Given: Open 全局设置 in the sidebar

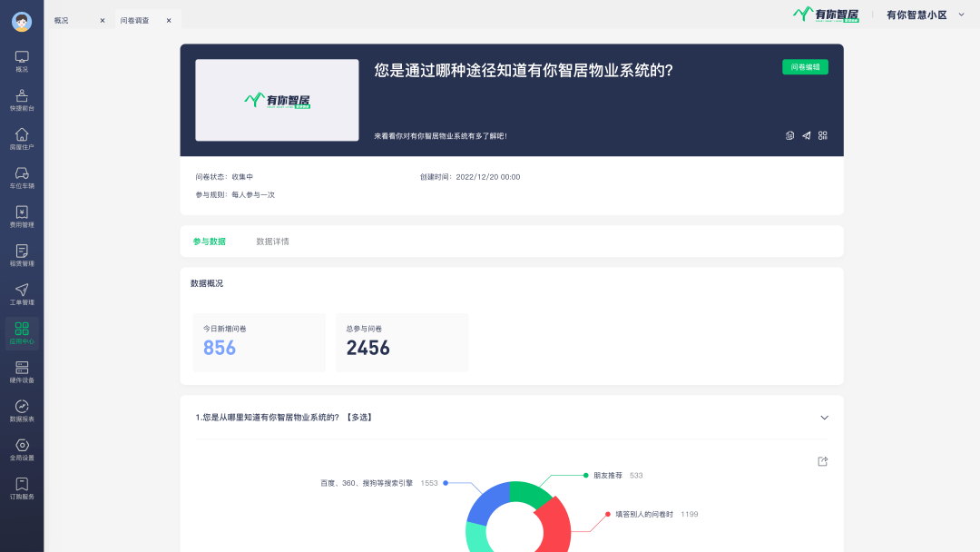Looking at the screenshot, I should 22,449.
